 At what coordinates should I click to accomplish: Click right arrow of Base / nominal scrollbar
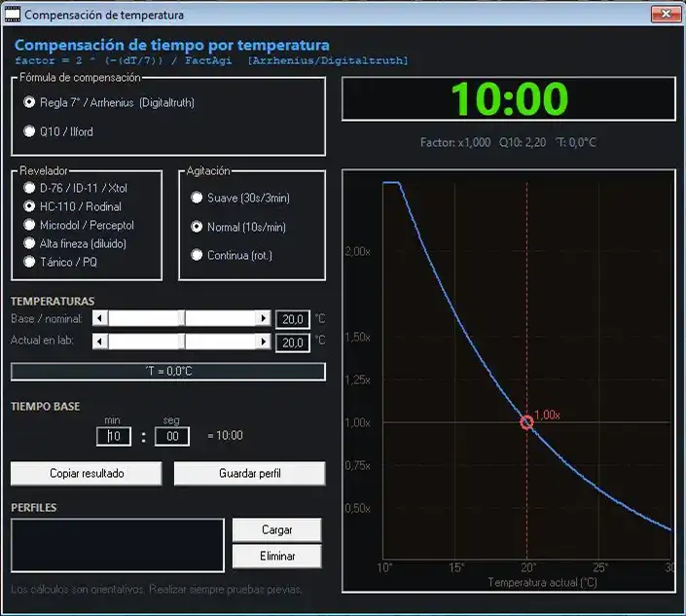click(x=263, y=318)
